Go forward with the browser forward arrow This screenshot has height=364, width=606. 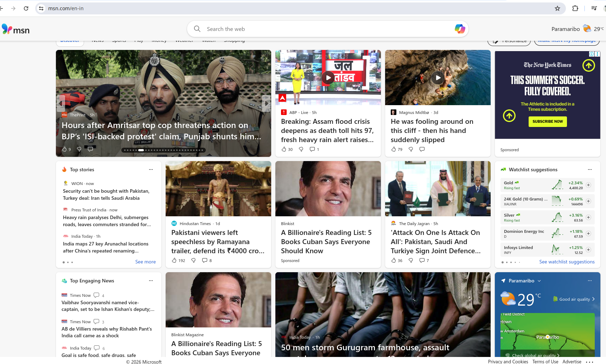pos(13,8)
